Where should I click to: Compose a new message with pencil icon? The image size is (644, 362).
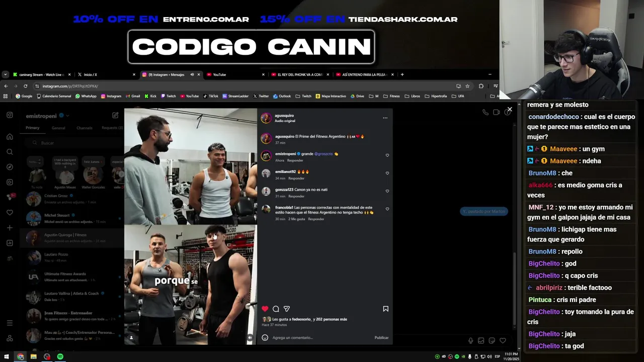point(115,115)
